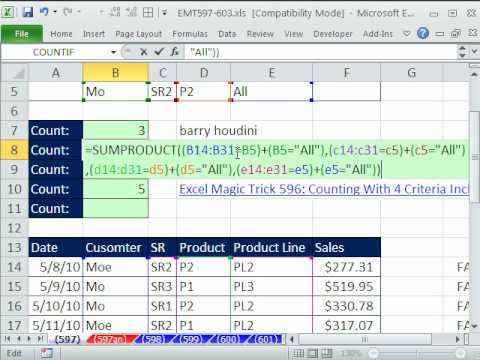Go to first sheet tab navigation arrow
This screenshot has height=360, width=480.
pos(7,339)
